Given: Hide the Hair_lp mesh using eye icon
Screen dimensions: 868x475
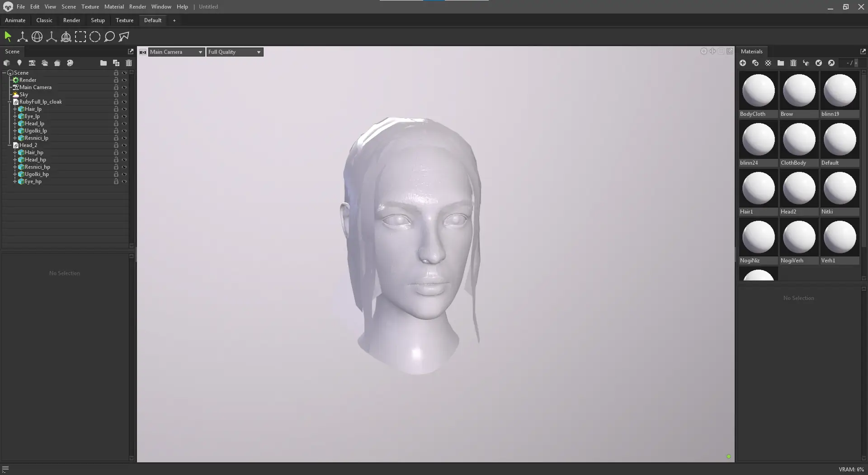Looking at the screenshot, I should pos(124,109).
